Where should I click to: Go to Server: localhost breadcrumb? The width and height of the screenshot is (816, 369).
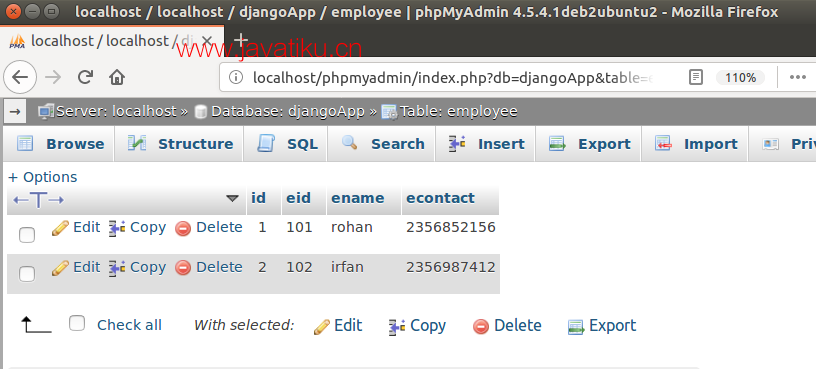116,111
